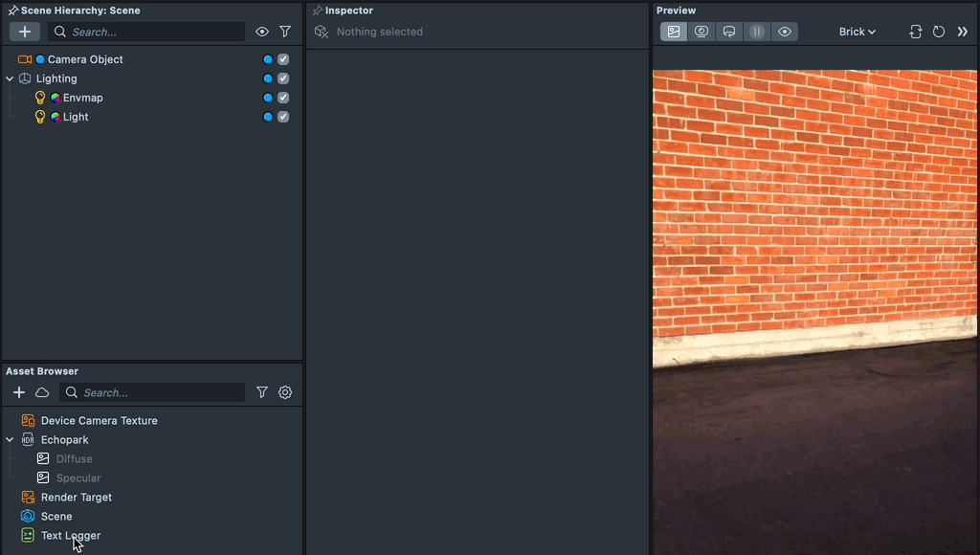Select the Text Logger asset

(71, 536)
